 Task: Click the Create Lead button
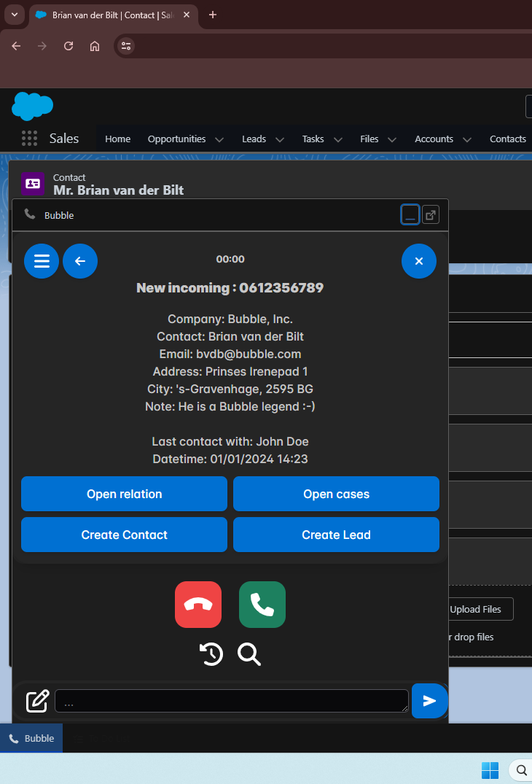point(336,535)
